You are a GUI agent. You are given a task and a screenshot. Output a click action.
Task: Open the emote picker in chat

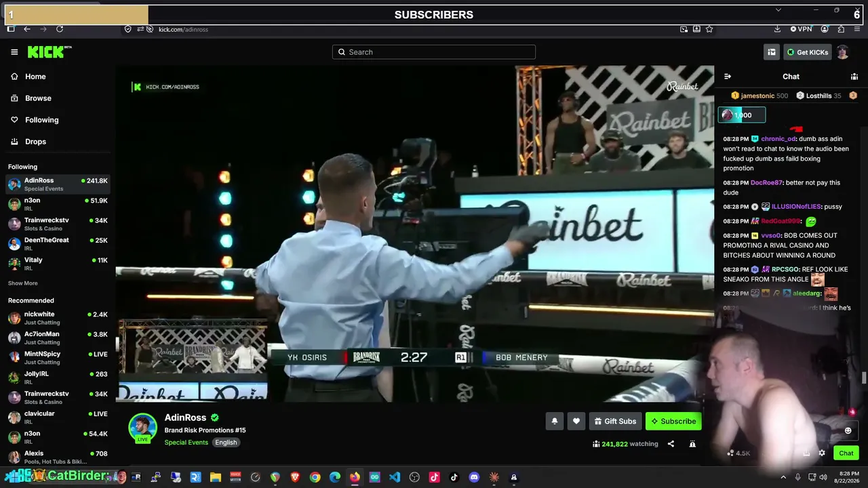[x=848, y=430]
